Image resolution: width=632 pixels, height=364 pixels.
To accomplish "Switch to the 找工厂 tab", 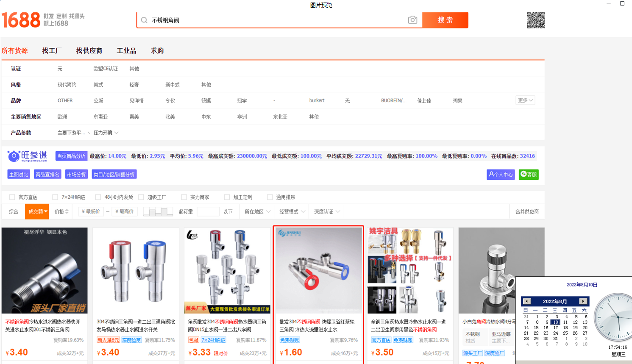I will click(x=52, y=50).
